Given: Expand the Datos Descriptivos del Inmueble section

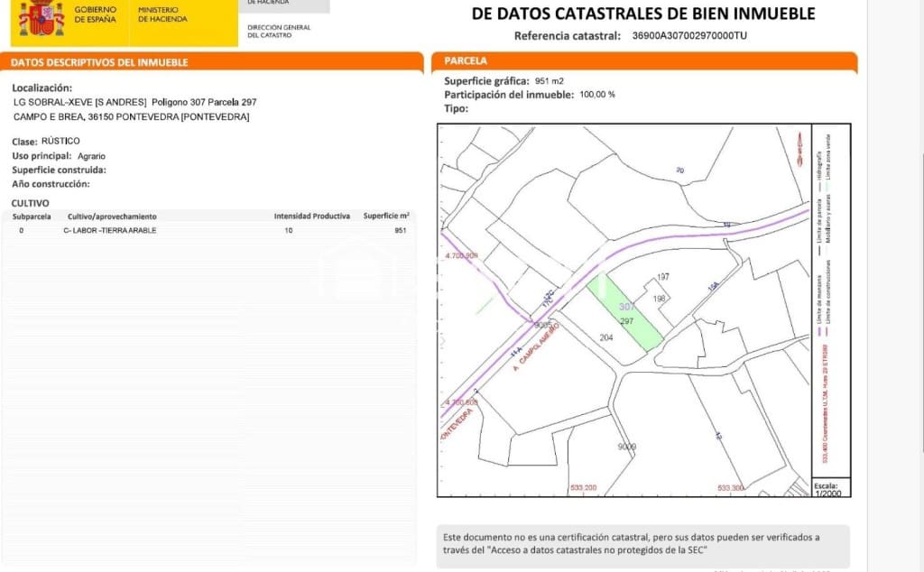Looking at the screenshot, I should pyautogui.click(x=99, y=61).
